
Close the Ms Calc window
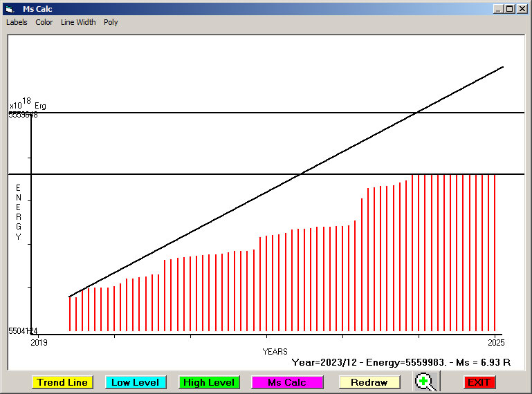522,9
